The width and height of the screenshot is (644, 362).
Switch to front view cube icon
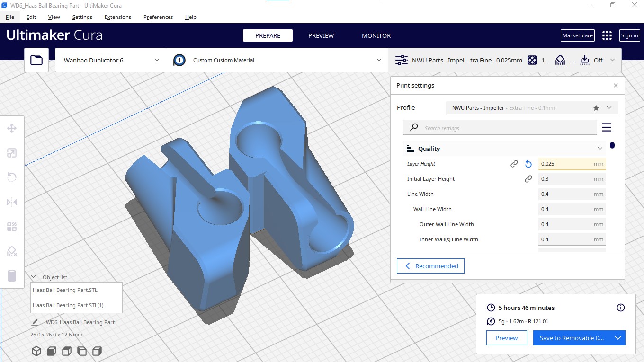(52, 351)
